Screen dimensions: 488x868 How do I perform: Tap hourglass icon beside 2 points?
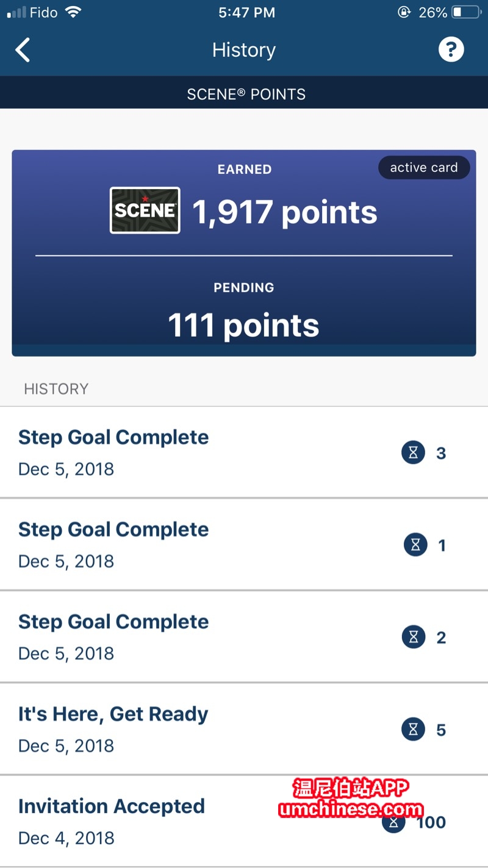pos(413,637)
